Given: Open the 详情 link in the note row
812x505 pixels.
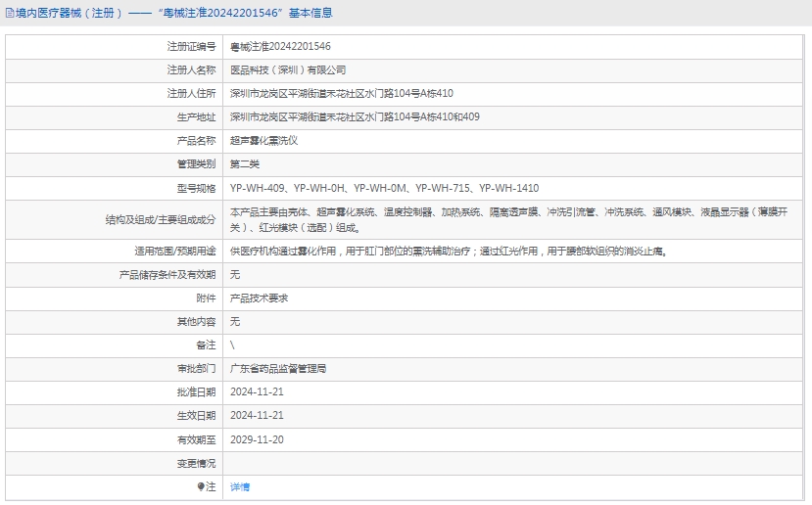Looking at the screenshot, I should coord(240,486).
